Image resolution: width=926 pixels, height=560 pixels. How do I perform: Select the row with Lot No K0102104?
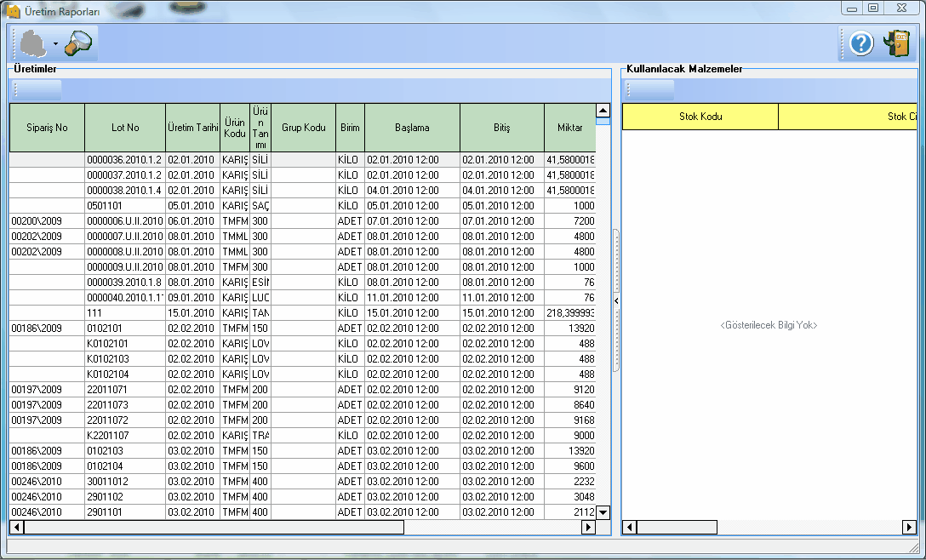(302, 374)
